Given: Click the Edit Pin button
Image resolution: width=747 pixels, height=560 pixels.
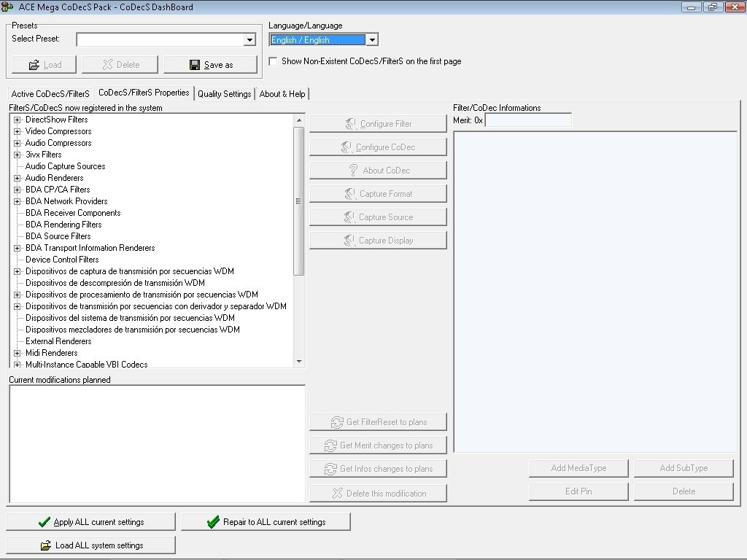Looking at the screenshot, I should [x=578, y=491].
